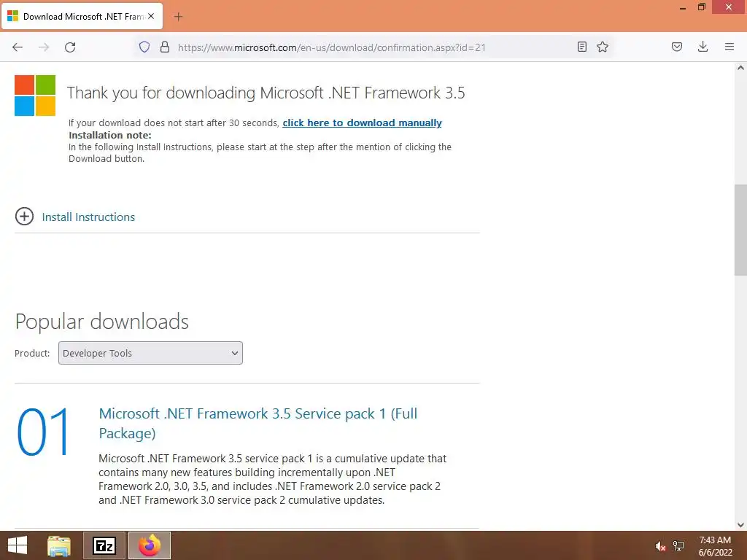Open the Product dropdown showing Developer Tools
Viewport: 747px width, 560px height.
(150, 353)
